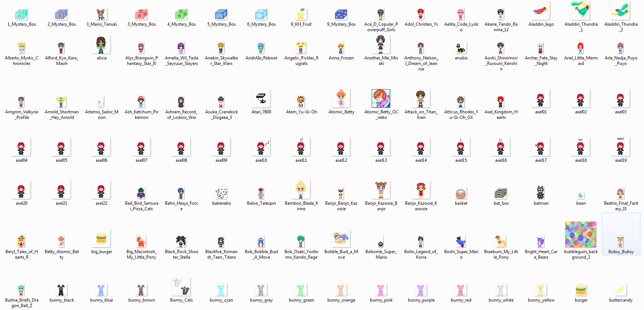
Task: Click the "6_Mystery_Box" file name
Action: pyautogui.click(x=261, y=24)
